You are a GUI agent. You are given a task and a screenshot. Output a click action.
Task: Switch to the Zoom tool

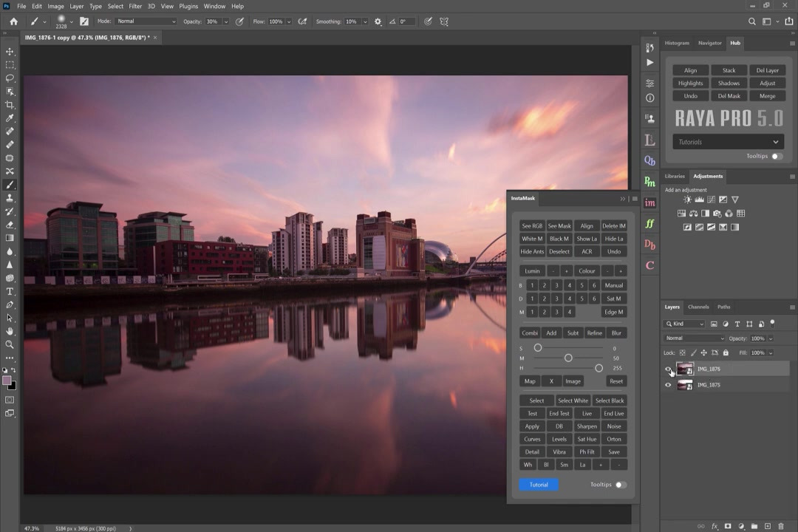[x=10, y=344]
